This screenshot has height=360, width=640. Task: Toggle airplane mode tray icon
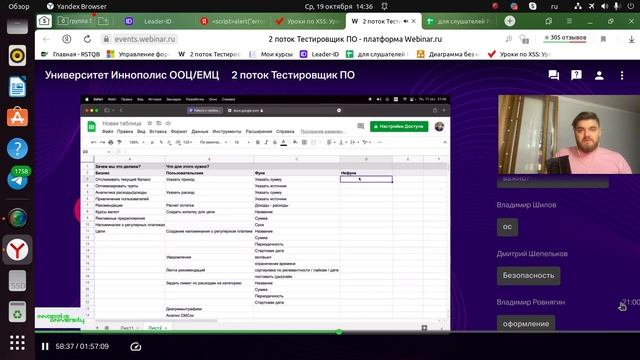point(591,6)
